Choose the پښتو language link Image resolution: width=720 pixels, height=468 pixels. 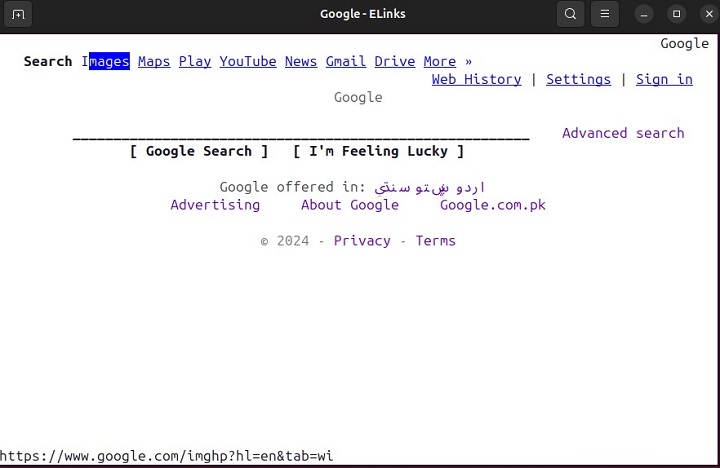(432, 187)
